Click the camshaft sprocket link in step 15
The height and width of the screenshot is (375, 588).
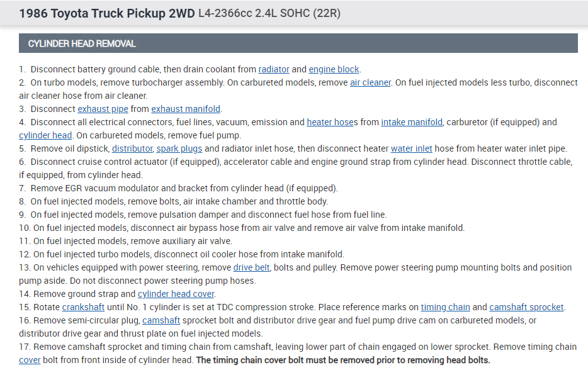(x=526, y=307)
